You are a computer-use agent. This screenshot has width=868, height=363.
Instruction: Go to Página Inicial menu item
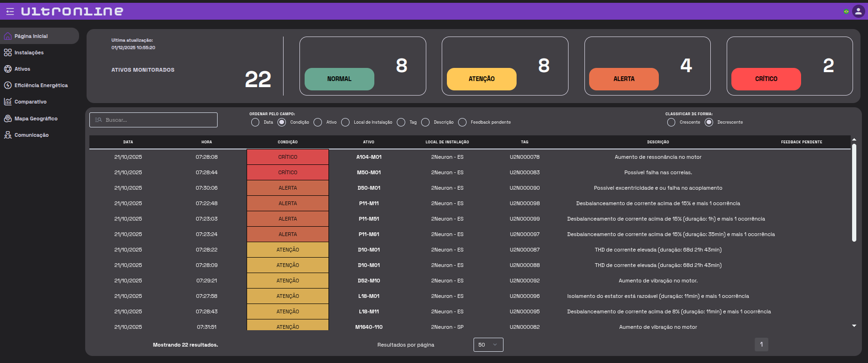(x=31, y=36)
